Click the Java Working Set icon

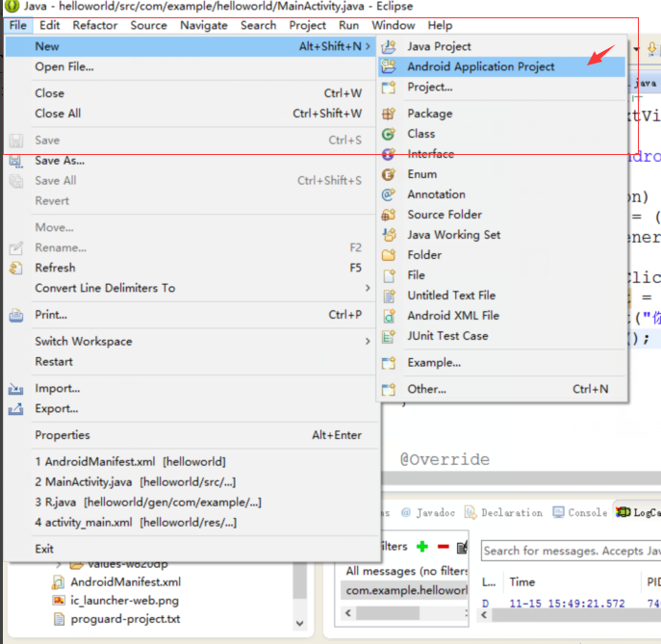[389, 235]
